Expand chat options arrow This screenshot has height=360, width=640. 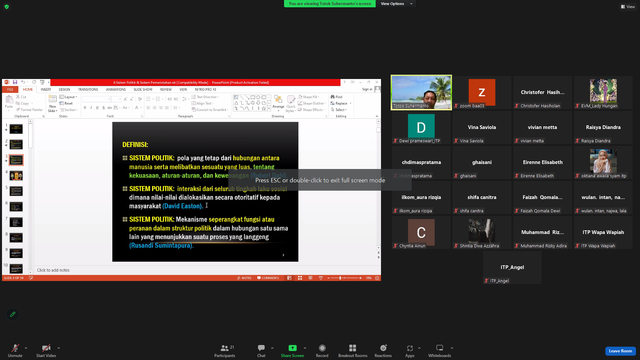click(x=272, y=348)
